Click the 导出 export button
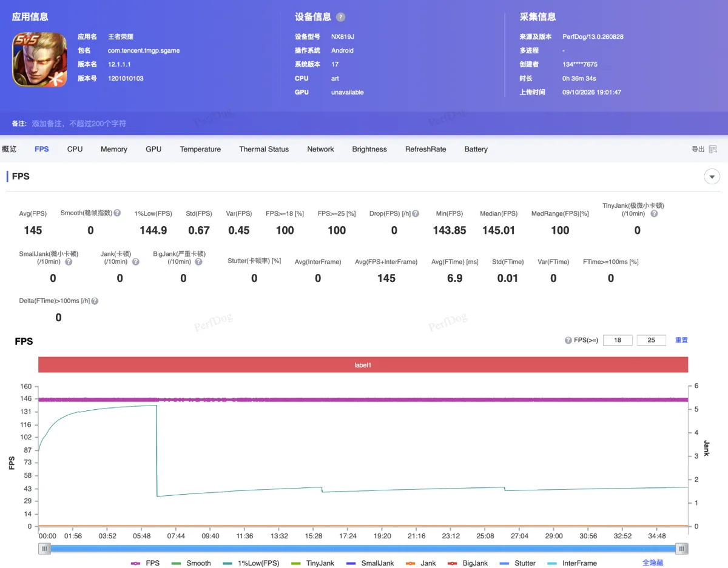The image size is (728, 568). (704, 149)
